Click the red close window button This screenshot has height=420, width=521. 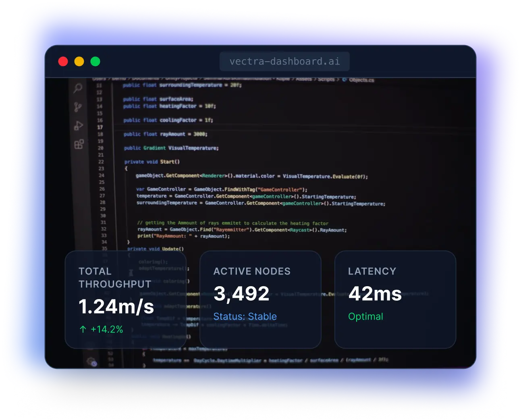pyautogui.click(x=63, y=61)
